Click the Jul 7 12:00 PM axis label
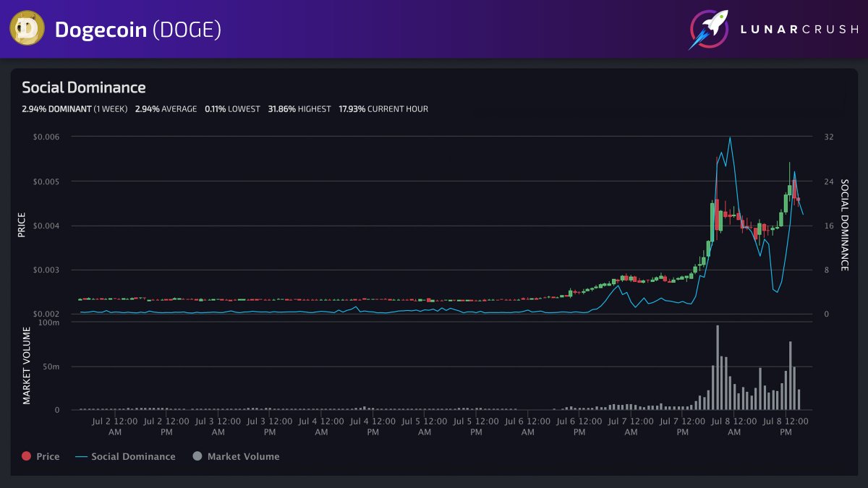 682,426
